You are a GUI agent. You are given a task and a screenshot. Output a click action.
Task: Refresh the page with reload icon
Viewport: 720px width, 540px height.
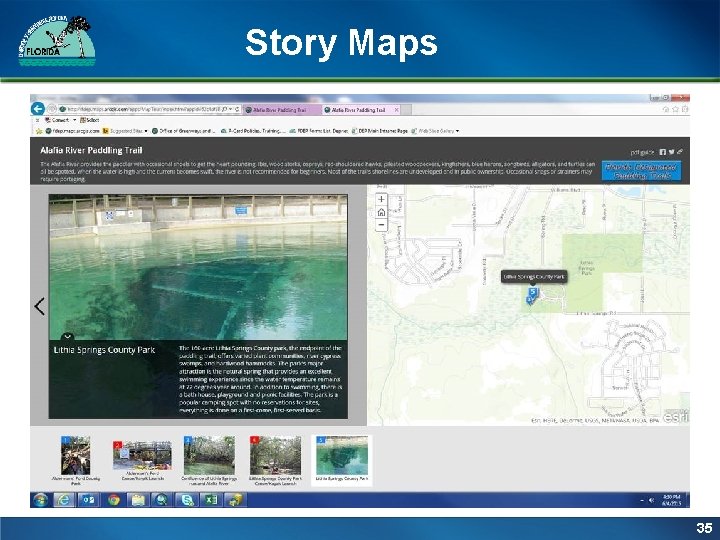click(237, 109)
